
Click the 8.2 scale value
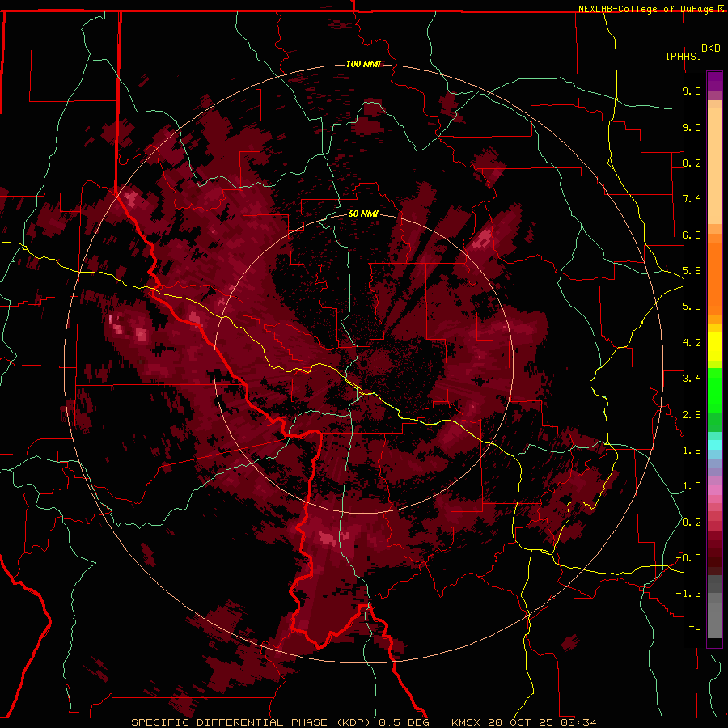tap(692, 163)
